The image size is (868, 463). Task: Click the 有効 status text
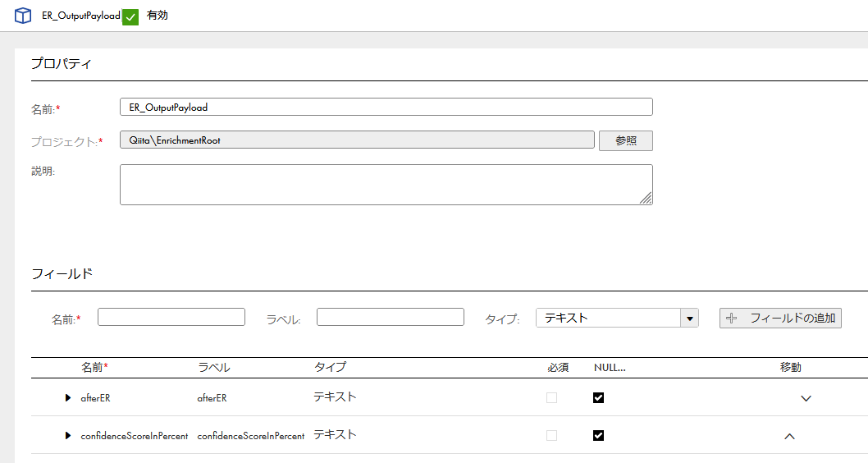(x=158, y=15)
